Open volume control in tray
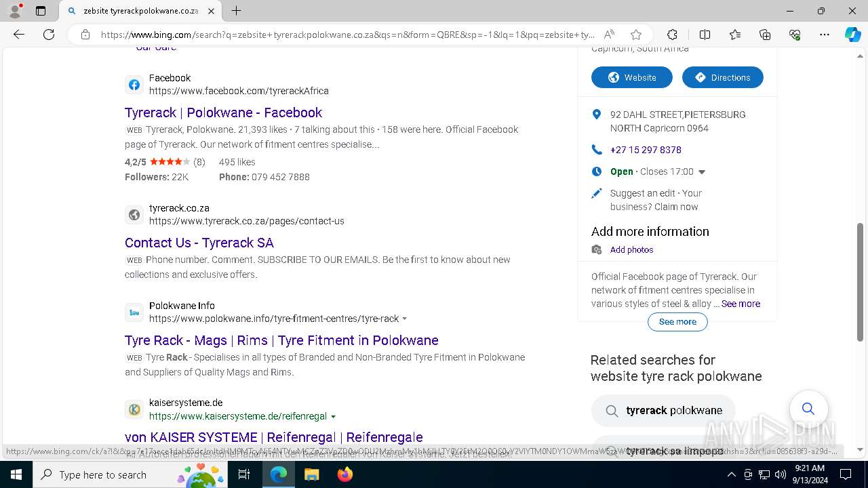This screenshot has width=868, height=488. coord(780,474)
